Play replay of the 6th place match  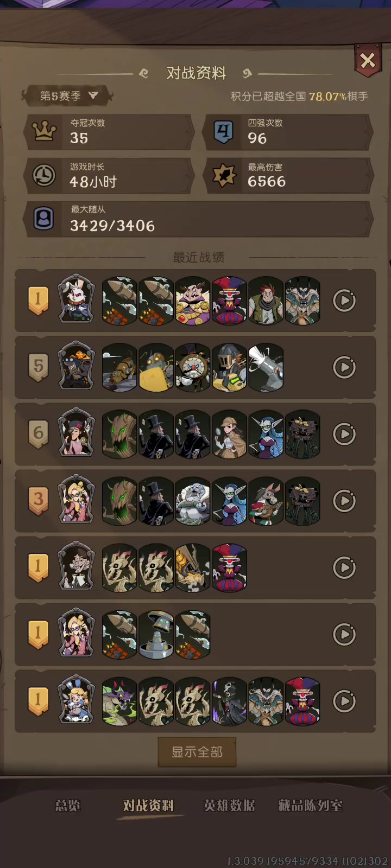pos(344,434)
